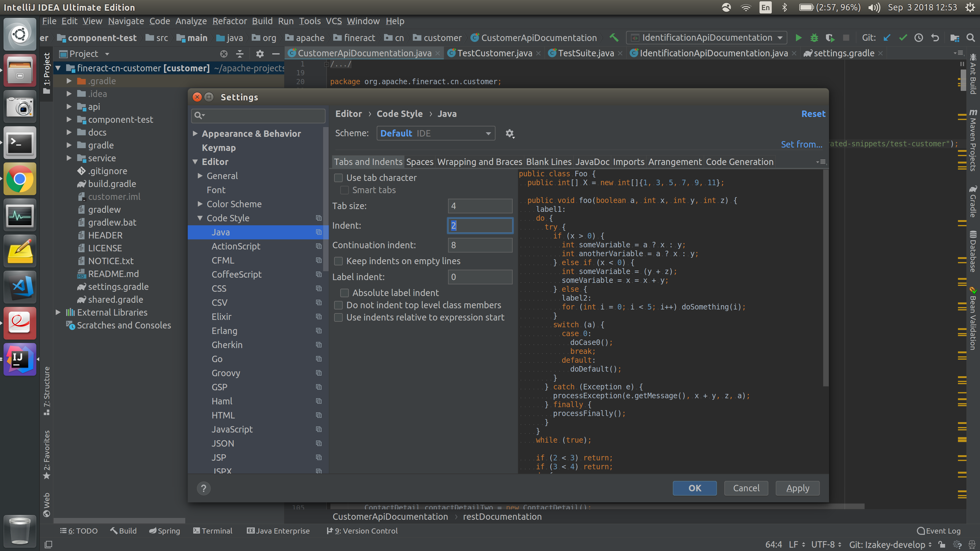
Task: Open the Event Log tool window
Action: tap(939, 531)
